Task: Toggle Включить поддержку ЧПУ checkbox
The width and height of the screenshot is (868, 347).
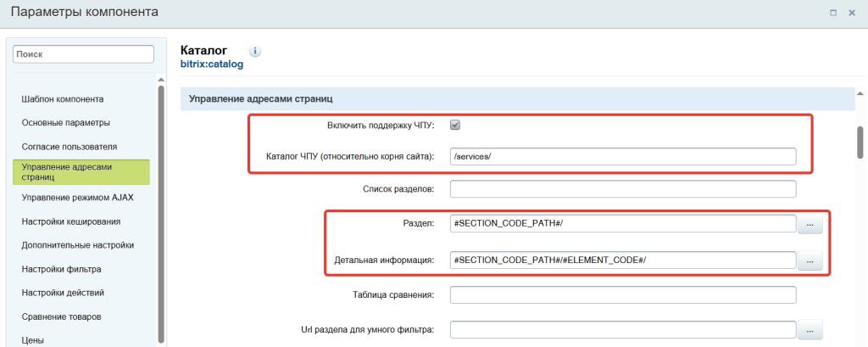Action: coord(455,125)
